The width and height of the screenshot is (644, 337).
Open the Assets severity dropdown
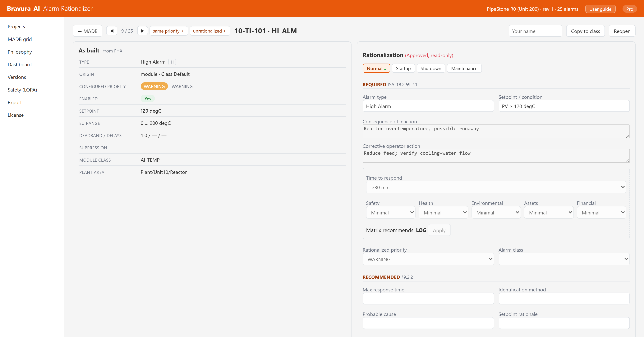(x=549, y=212)
